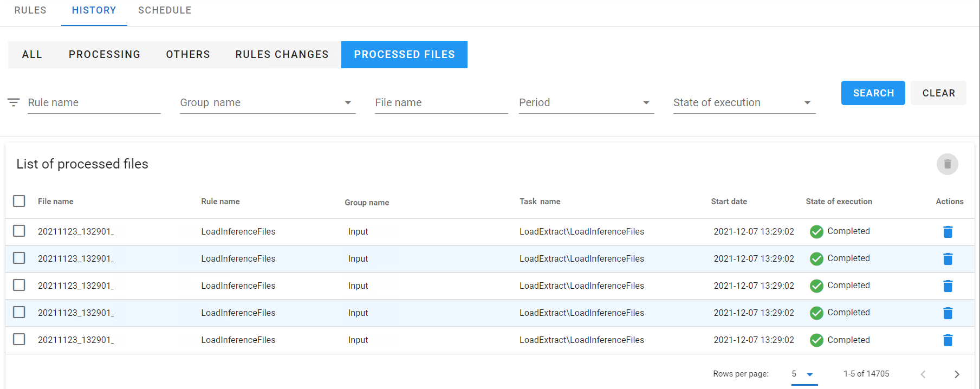
Task: Change the rows per page dropdown
Action: click(804, 374)
